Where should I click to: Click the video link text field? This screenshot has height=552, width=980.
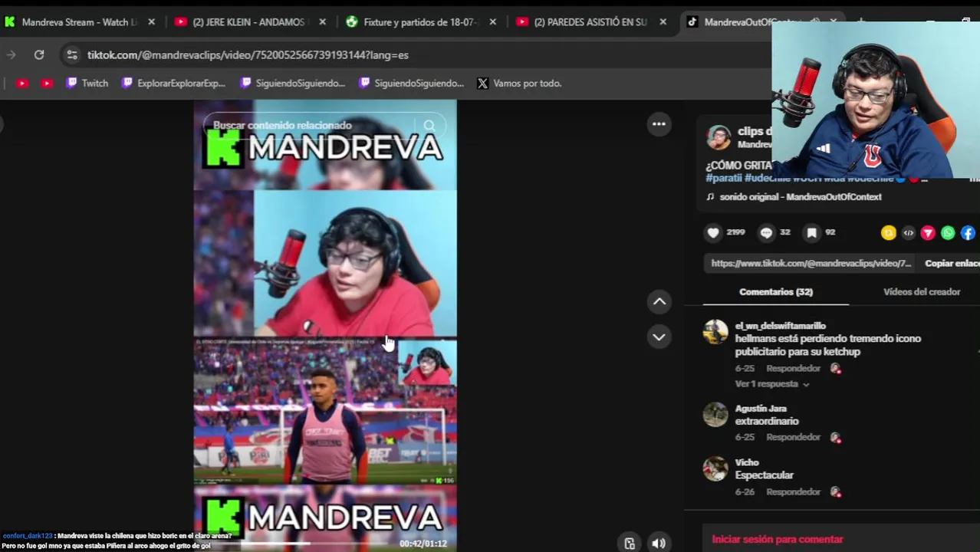(x=811, y=264)
